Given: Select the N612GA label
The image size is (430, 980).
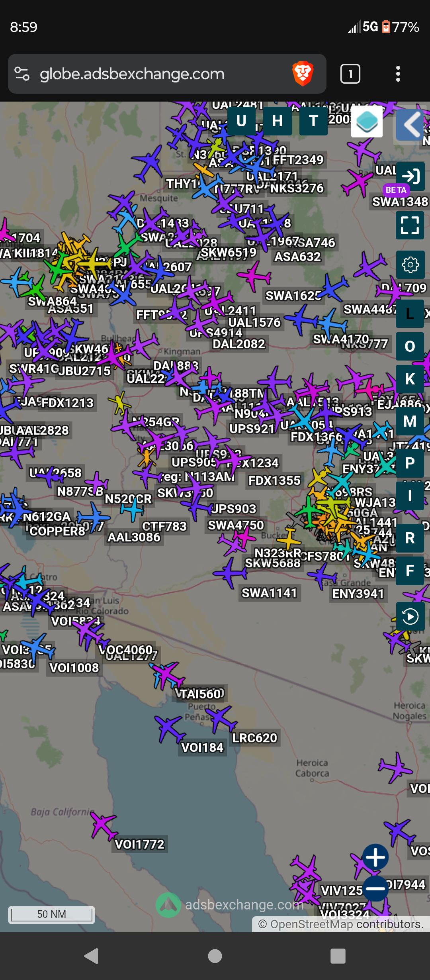Looking at the screenshot, I should pos(47,516).
